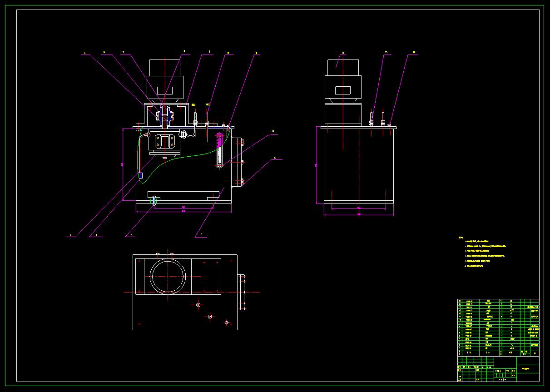Click the title block at the sheet corner

[498, 368]
